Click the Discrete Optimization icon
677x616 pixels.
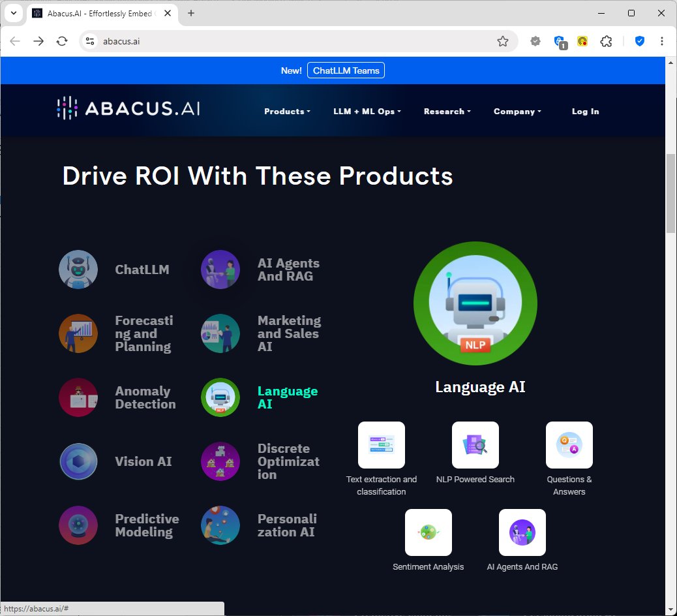[x=220, y=461]
